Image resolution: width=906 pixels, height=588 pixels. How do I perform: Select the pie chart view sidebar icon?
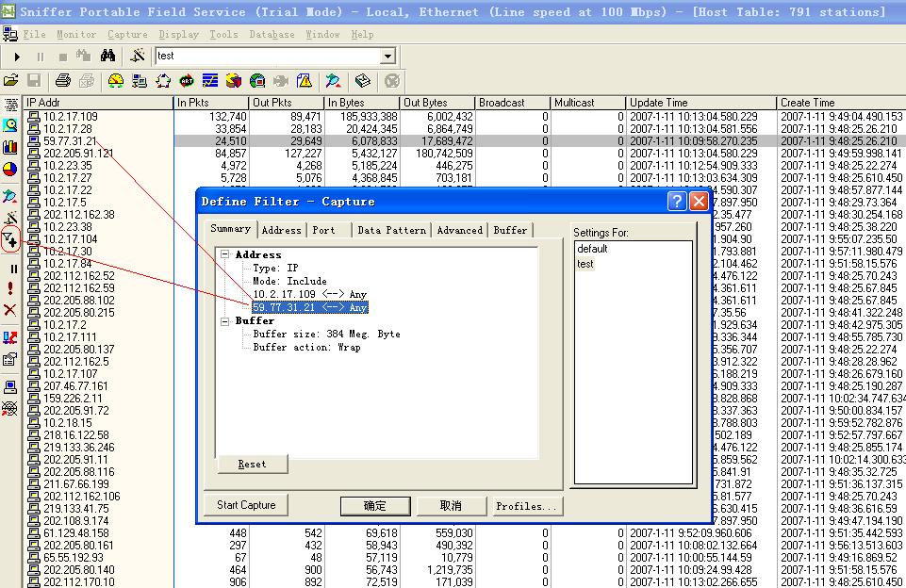tap(10, 170)
